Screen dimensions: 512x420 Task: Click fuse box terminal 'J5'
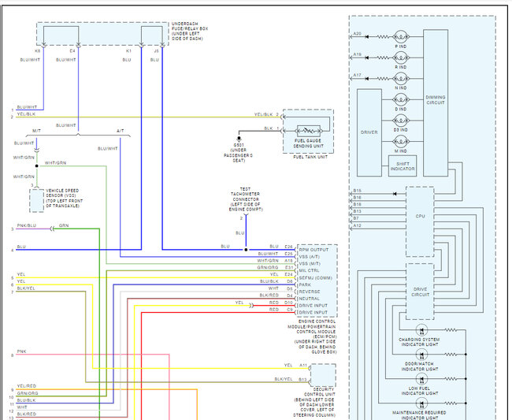point(156,51)
